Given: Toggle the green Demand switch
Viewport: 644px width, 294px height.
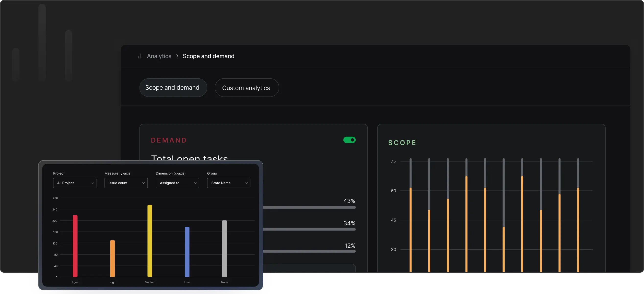Looking at the screenshot, I should [349, 140].
